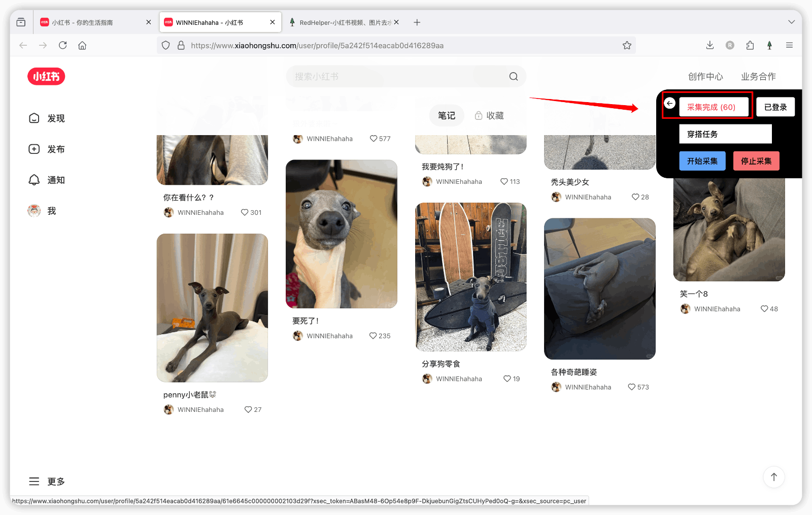Open the extensions puzzle icon
The image size is (812, 515).
pos(750,45)
